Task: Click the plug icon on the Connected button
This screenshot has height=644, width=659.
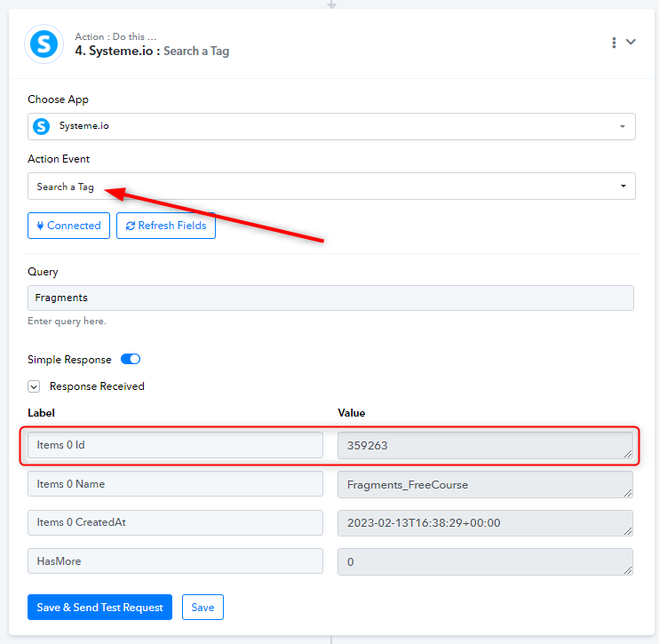Action: (40, 226)
